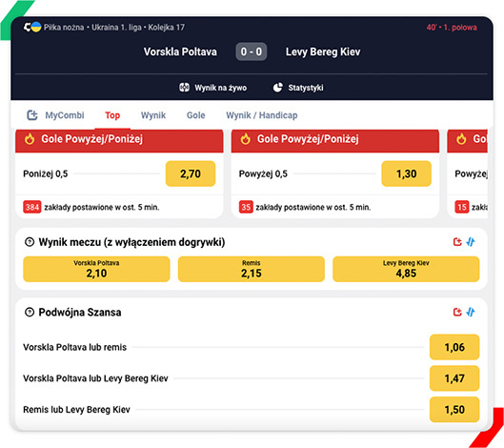Click the flame icon on the second Gole Powyżej/Poniżej card
This screenshot has width=504, height=448.
click(246, 139)
